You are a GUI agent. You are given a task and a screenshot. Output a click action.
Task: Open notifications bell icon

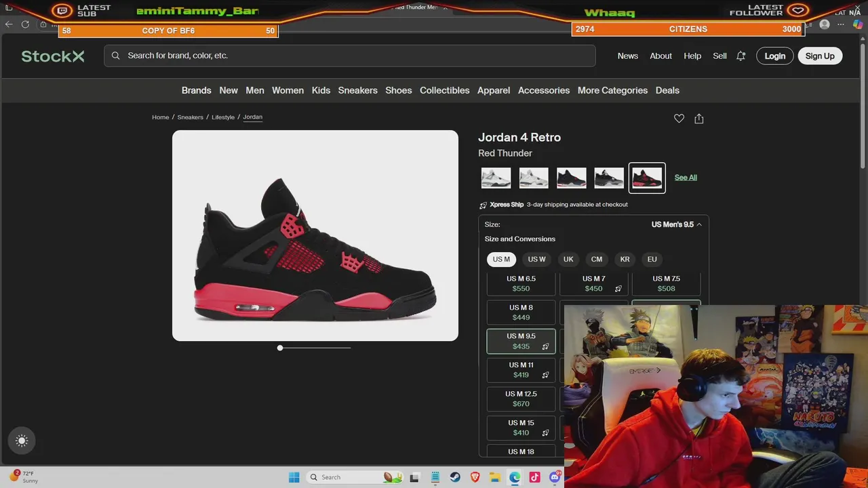point(741,56)
